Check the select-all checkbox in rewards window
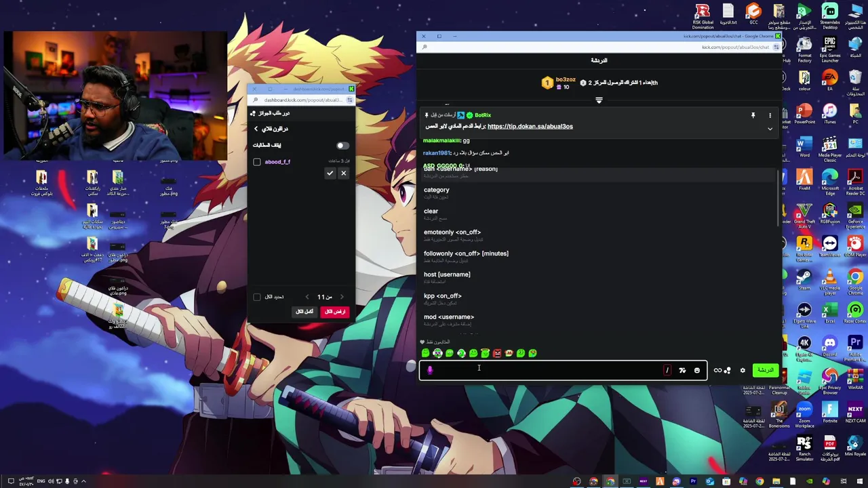868x488 pixels. point(257,297)
